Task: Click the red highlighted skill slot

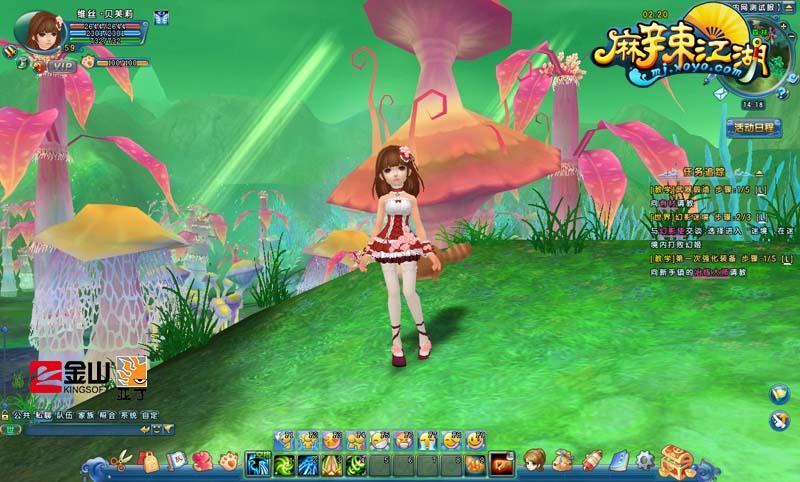Action: coord(502,465)
